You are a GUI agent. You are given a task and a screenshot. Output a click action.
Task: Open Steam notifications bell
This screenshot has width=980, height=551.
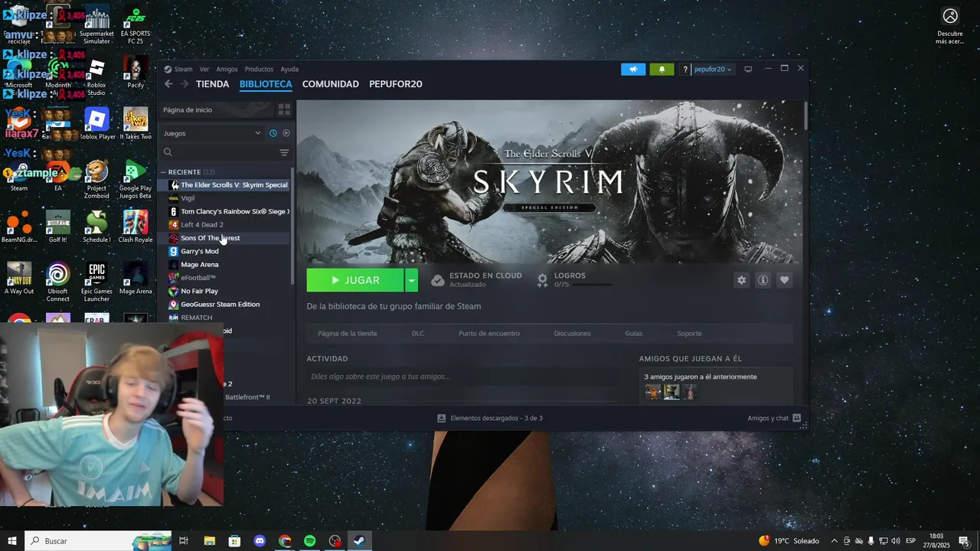tap(662, 69)
